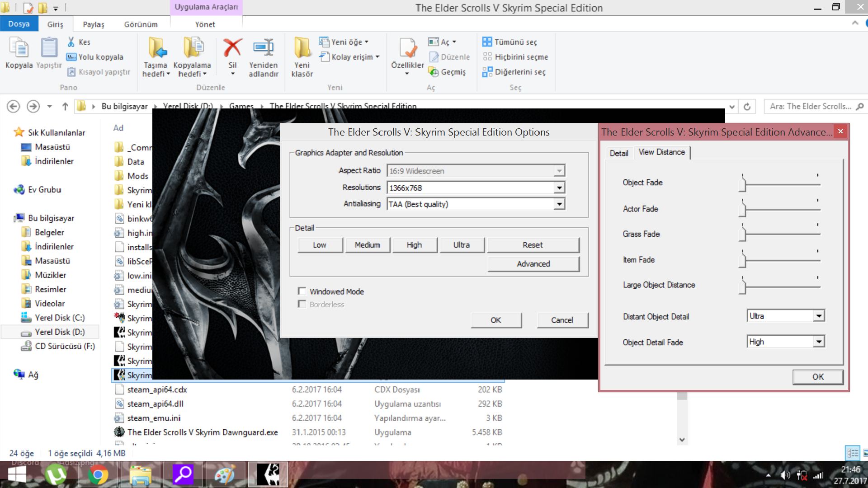Click the file list scroll-down arrow

click(682, 440)
